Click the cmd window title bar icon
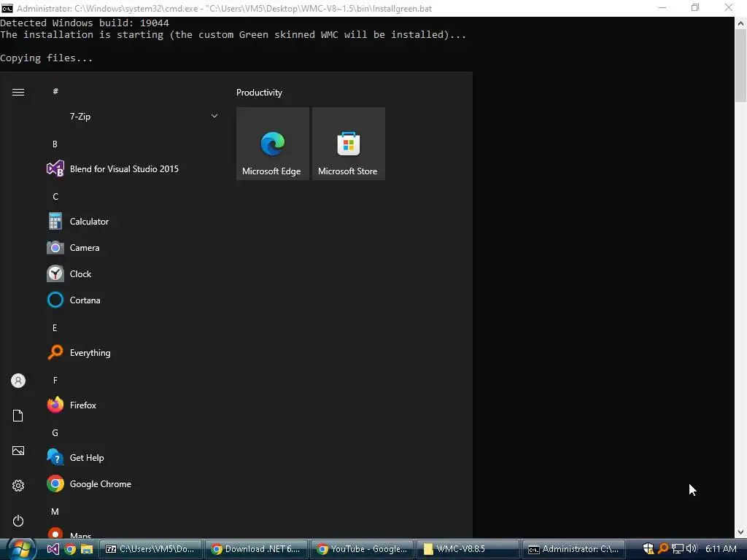Screen dimensions: 747x560 tap(7, 8)
